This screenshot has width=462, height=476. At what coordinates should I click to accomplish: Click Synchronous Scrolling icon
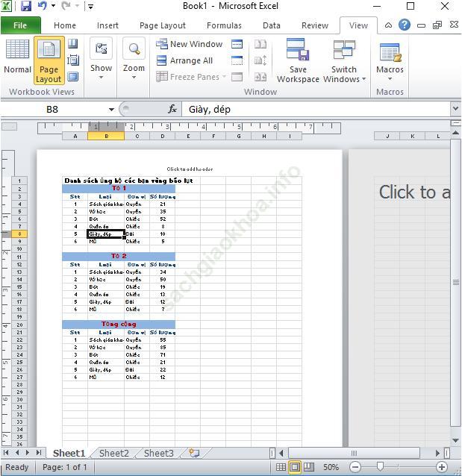point(260,60)
